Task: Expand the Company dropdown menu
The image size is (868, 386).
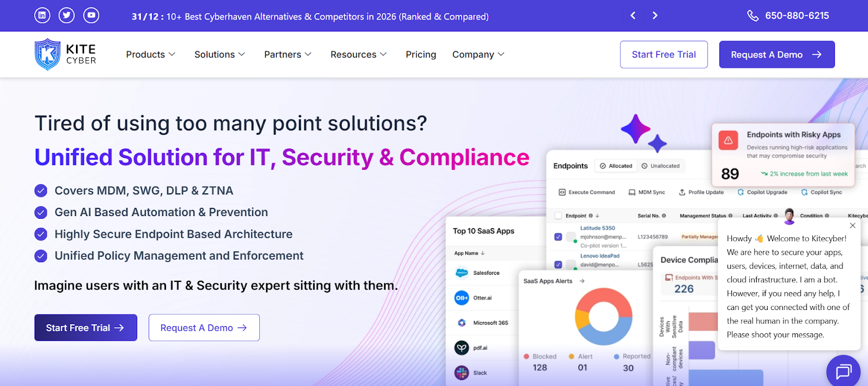Action: tap(478, 54)
